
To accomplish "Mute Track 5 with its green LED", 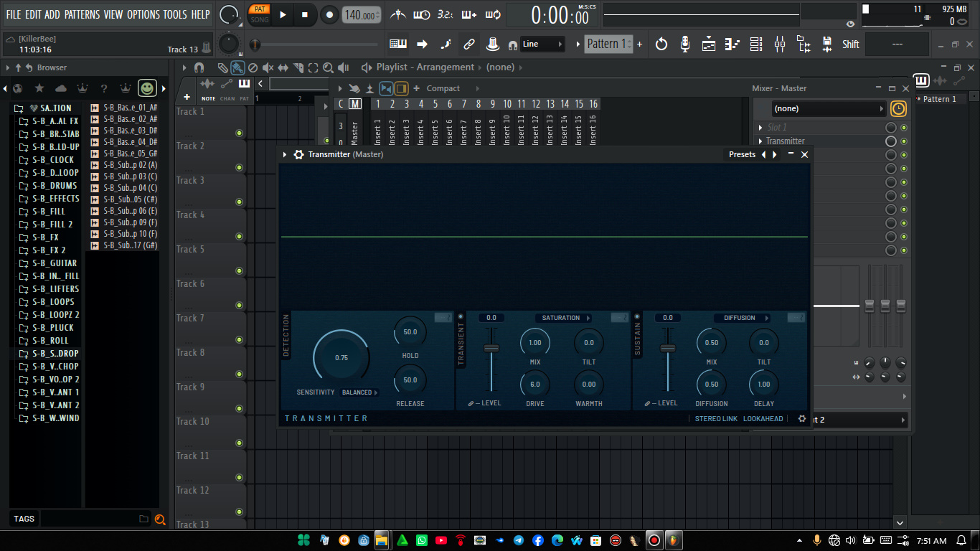I will click(240, 271).
